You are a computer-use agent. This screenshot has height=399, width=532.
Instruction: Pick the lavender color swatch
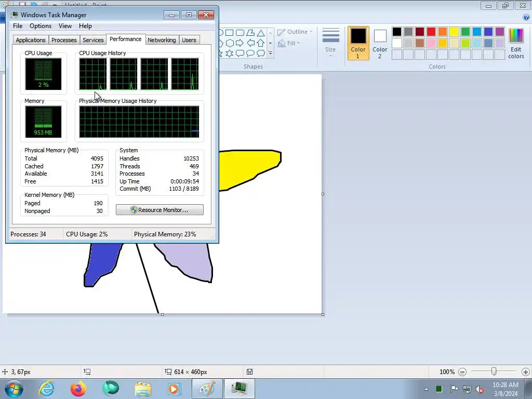[500, 43]
